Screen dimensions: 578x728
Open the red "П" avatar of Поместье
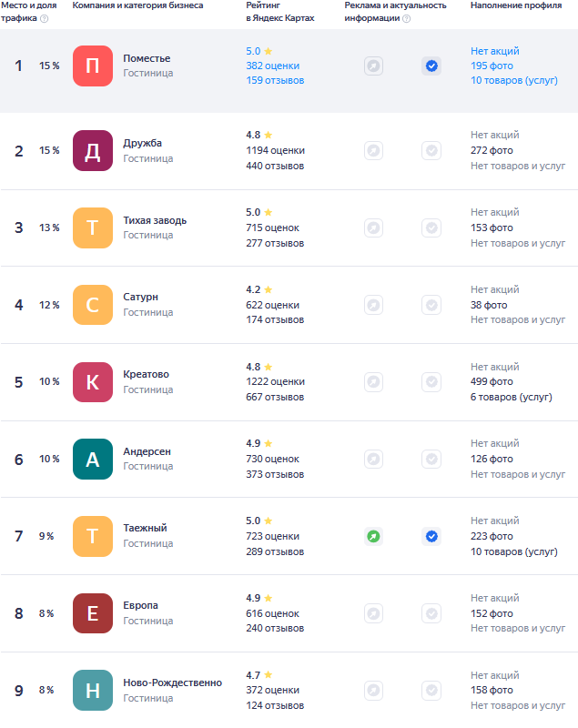93,66
